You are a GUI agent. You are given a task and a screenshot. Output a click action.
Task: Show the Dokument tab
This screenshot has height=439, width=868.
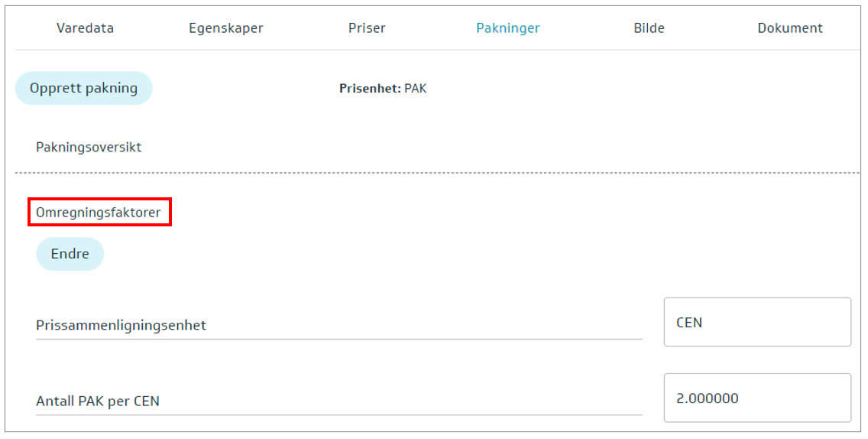790,28
